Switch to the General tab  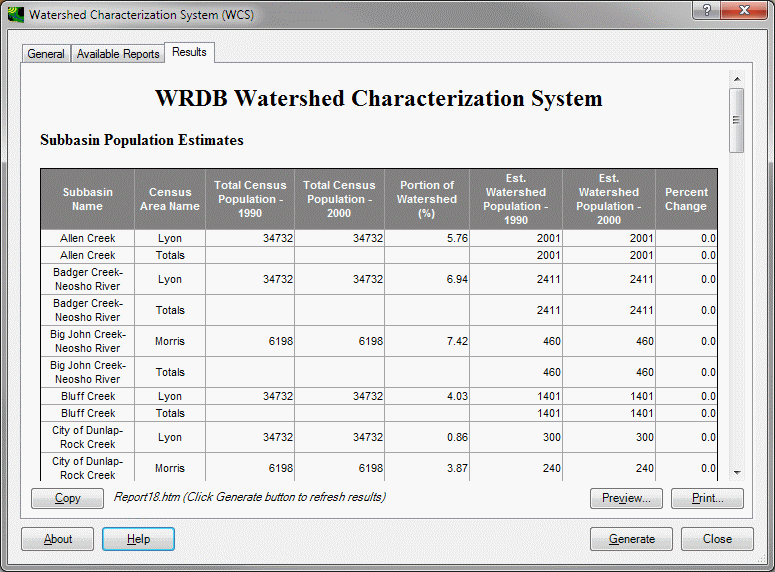46,54
